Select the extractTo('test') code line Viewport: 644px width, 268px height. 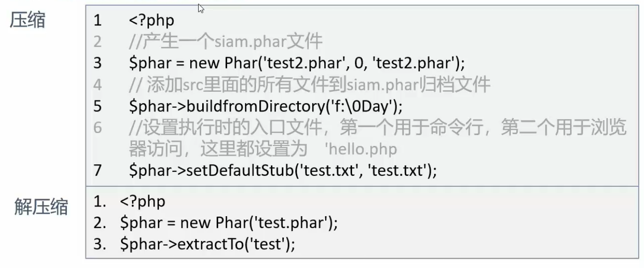click(x=207, y=244)
